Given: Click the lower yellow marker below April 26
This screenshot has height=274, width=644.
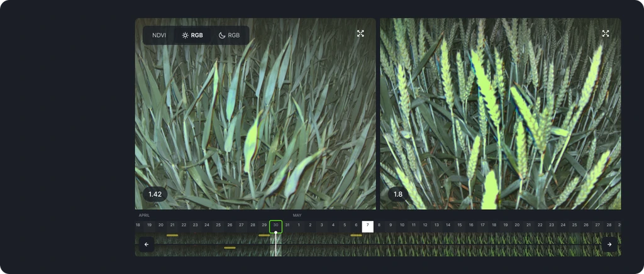Looking at the screenshot, I should pyautogui.click(x=230, y=248).
